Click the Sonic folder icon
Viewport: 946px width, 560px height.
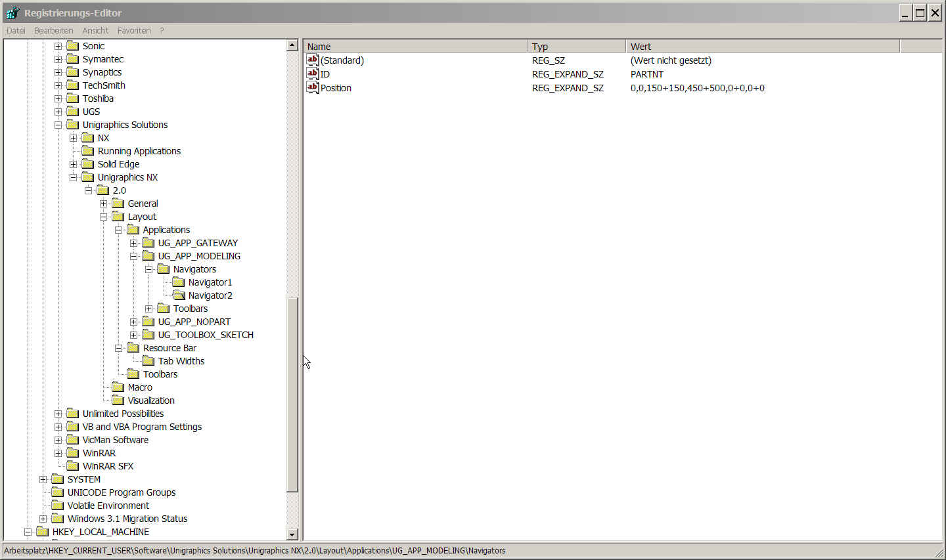tap(73, 46)
